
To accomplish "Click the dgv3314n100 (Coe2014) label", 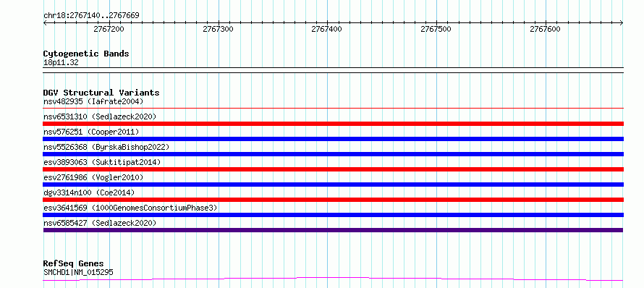I will (x=89, y=192).
